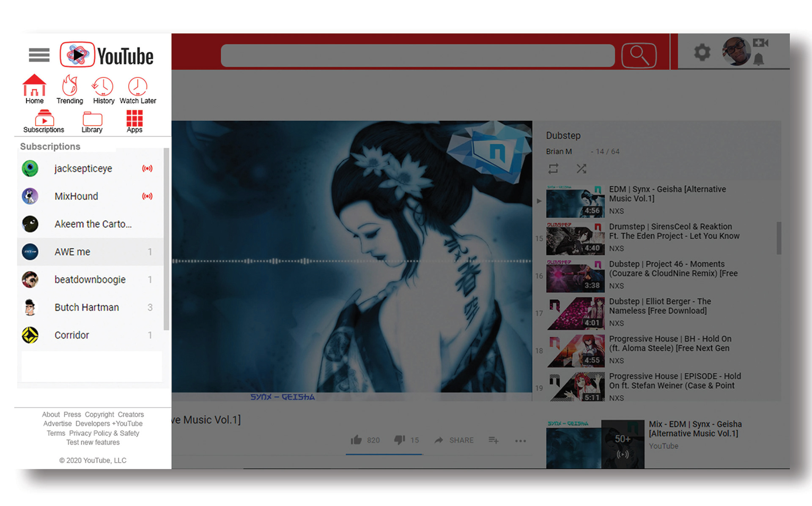812x506 pixels.
Task: Open Mix - EDM Synx Geisha thumbnail
Action: point(595,444)
